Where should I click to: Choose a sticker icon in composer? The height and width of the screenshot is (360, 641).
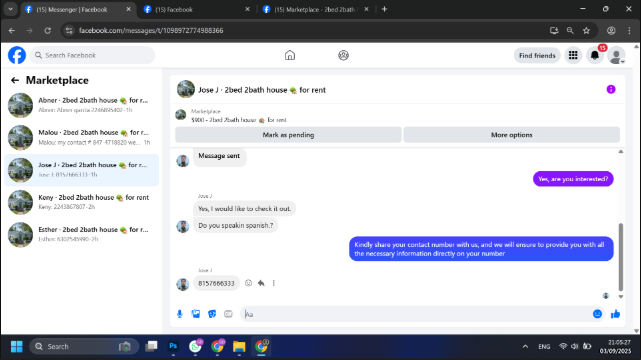[x=212, y=314]
